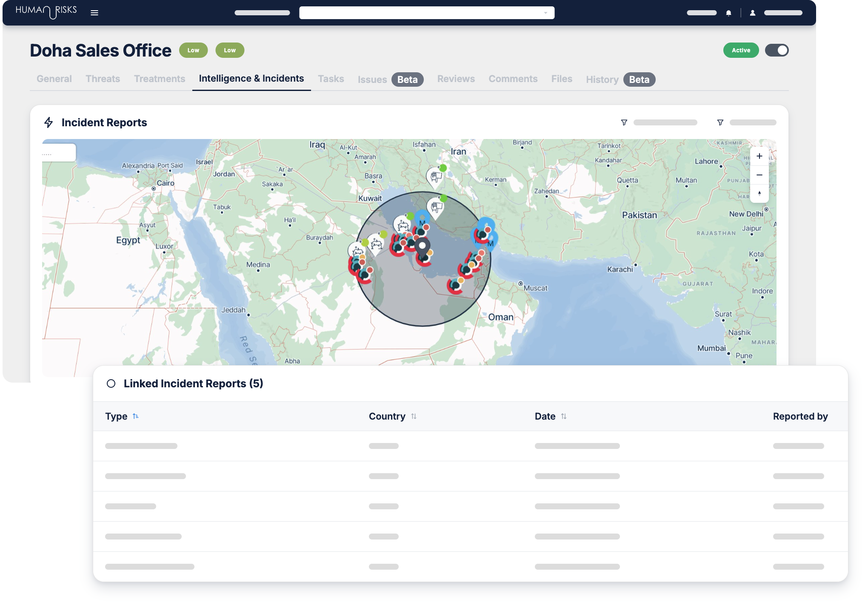Viewport: 868px width, 602px height.
Task: Click the green Active badge
Action: click(x=741, y=50)
